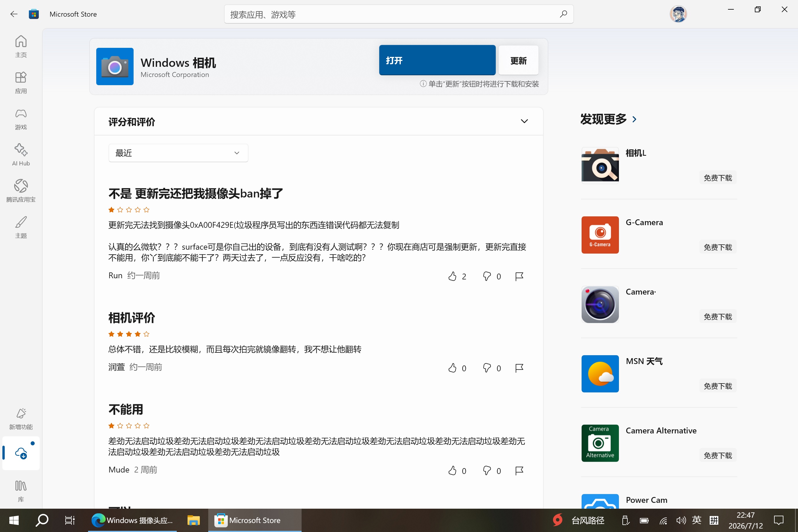Screen dimensions: 798x532
Task: Open taskbar search
Action: [x=42, y=520]
